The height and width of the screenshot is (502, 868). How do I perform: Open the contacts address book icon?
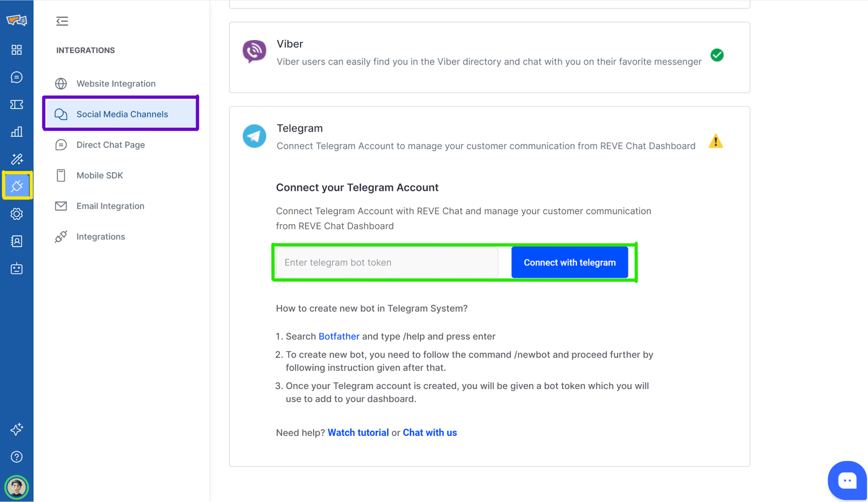pyautogui.click(x=16, y=241)
